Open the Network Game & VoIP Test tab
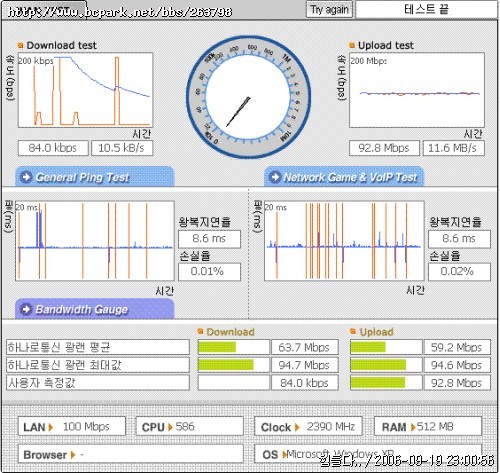 (x=344, y=177)
